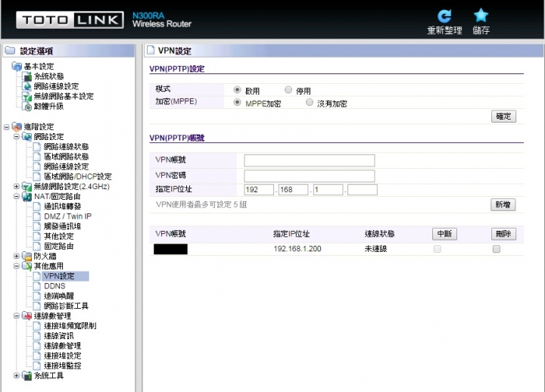Focus the empty last IP octet field
Screen dimensions: 545x392
coord(363,190)
